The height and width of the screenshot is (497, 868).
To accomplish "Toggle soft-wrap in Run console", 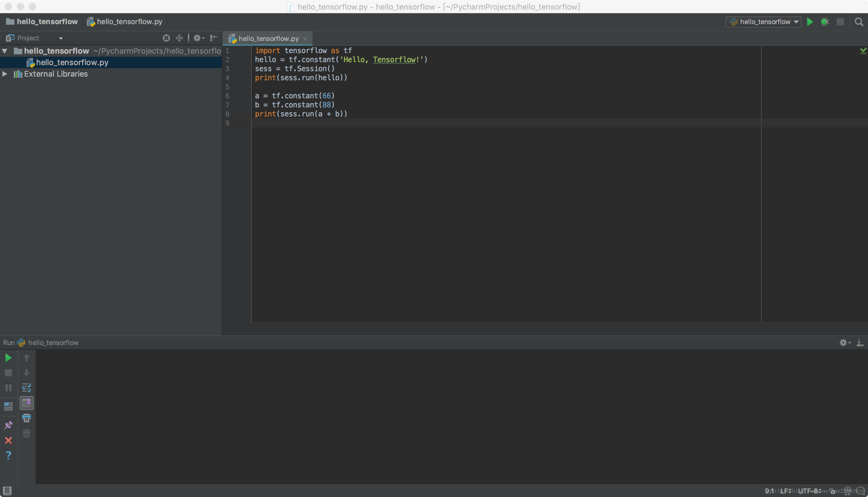I will [26, 388].
